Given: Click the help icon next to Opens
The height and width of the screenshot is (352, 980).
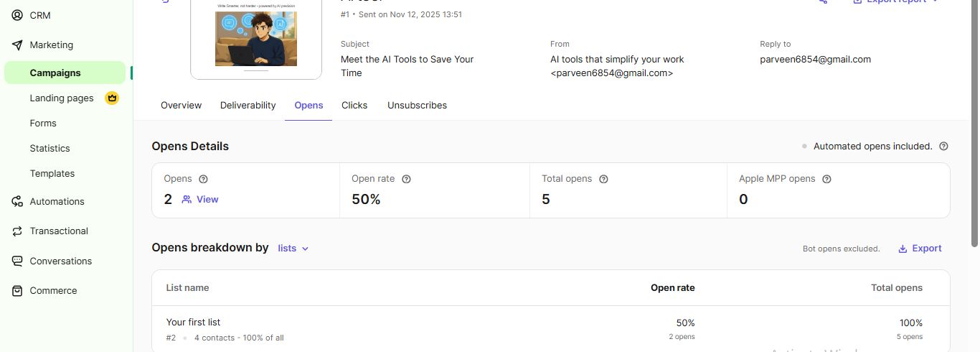Looking at the screenshot, I should coord(203,179).
